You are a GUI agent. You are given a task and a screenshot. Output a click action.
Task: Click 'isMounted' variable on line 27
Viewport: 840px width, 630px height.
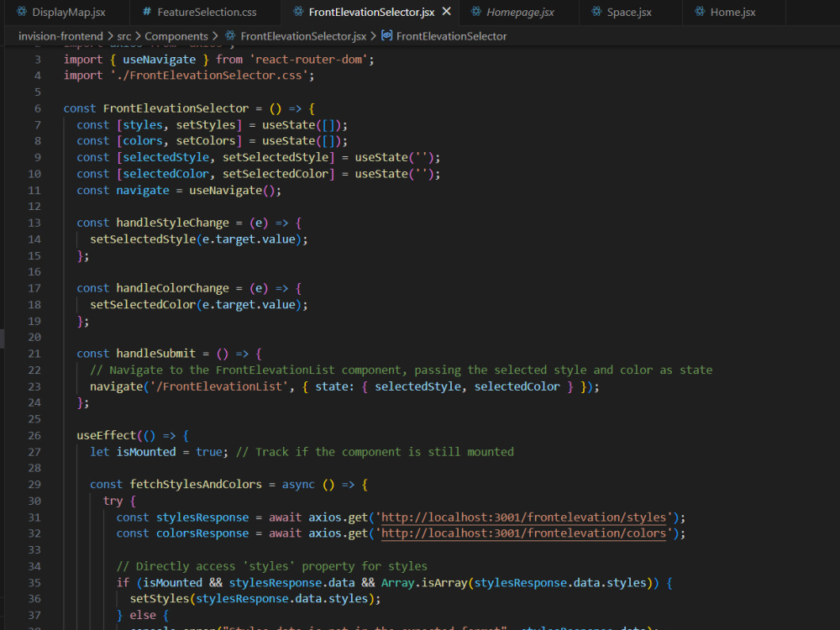pos(146,452)
